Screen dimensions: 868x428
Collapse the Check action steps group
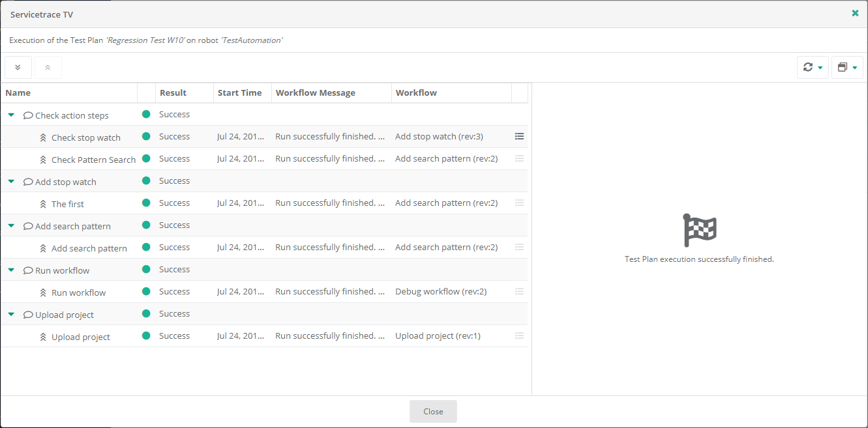(10, 115)
